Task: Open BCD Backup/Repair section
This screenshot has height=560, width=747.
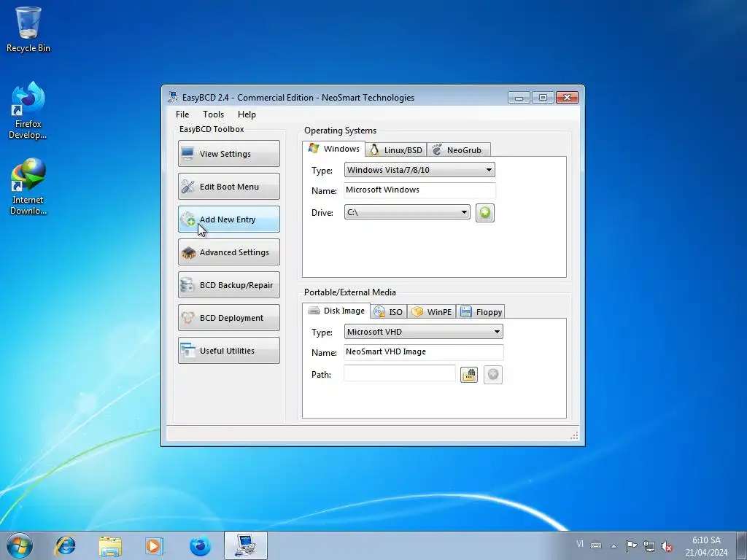Action: pyautogui.click(x=228, y=285)
